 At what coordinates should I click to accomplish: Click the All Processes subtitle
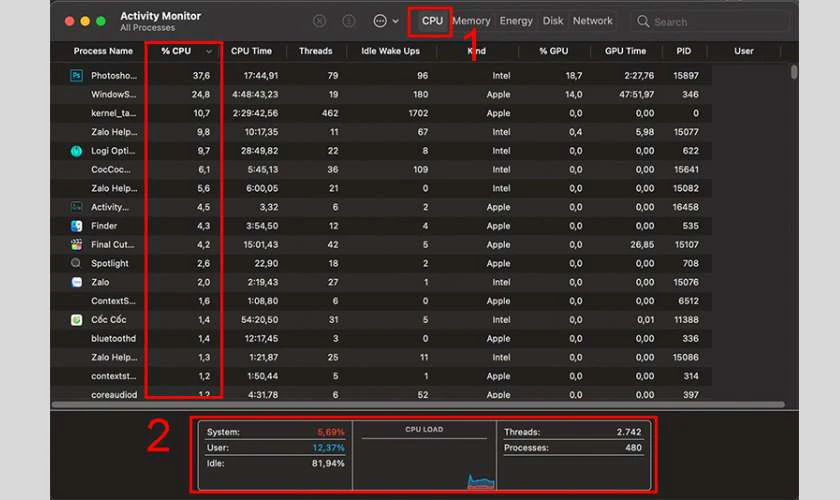(x=147, y=28)
